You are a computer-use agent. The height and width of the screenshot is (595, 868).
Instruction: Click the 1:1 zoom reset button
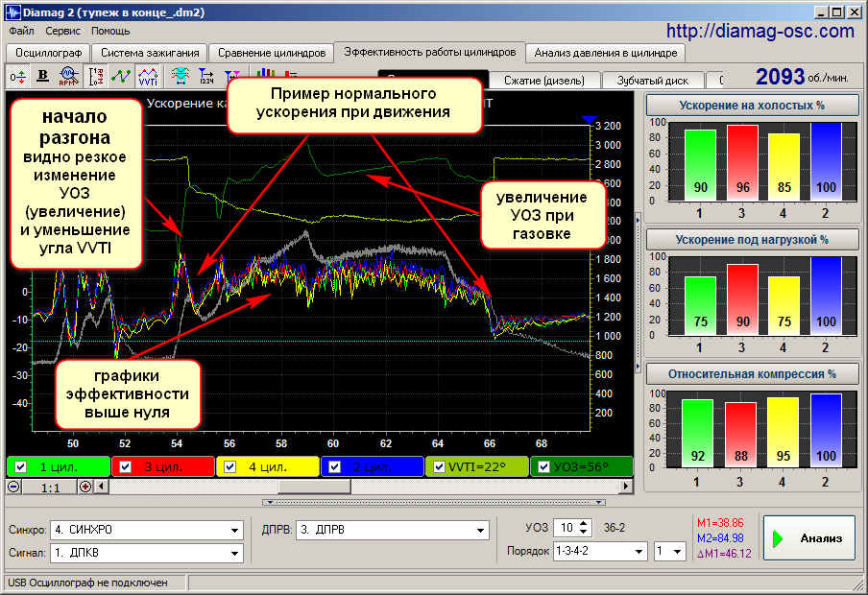pos(50,488)
